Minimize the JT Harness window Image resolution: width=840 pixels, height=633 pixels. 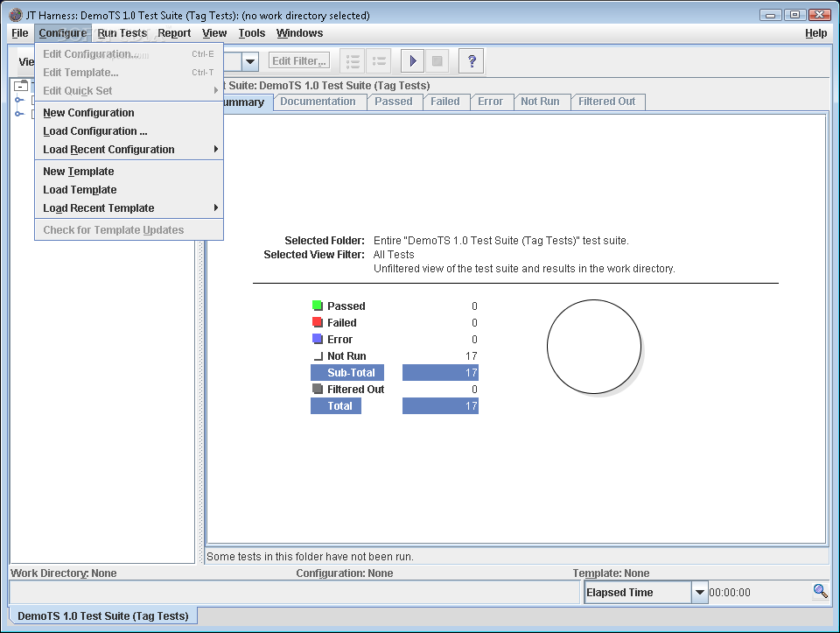(770, 15)
